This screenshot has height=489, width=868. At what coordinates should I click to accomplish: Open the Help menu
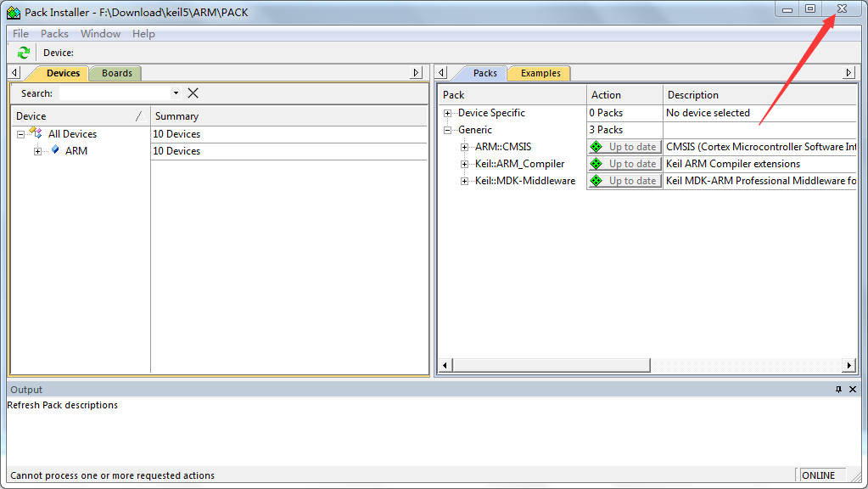143,34
